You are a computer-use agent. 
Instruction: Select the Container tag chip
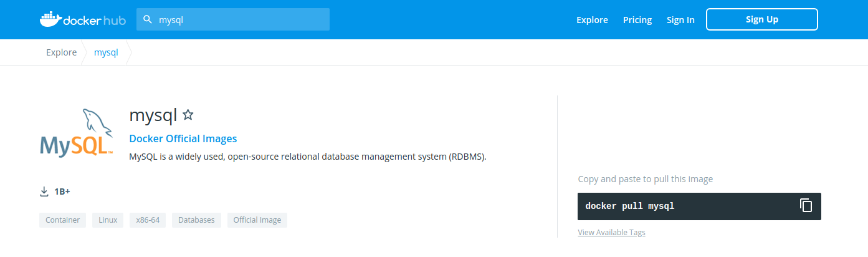coord(62,220)
